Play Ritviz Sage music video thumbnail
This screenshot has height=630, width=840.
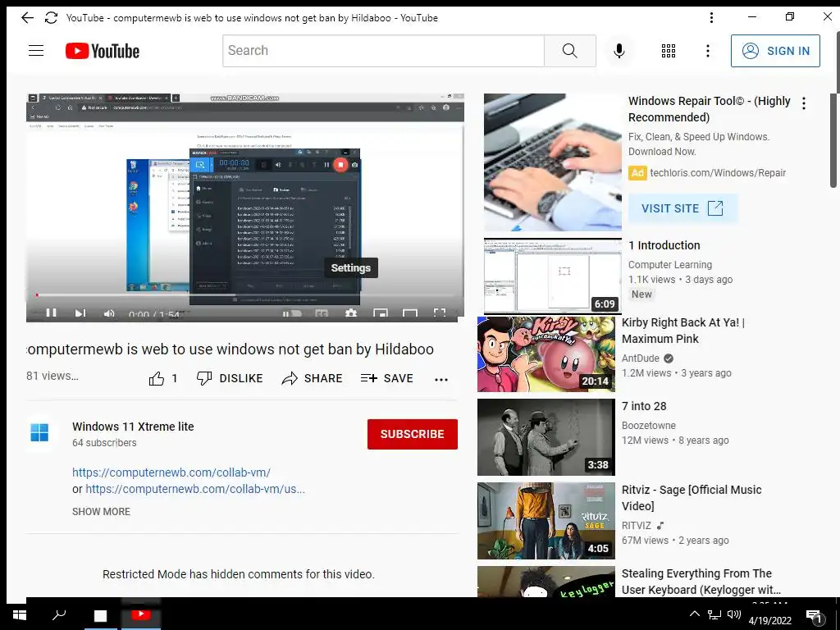(x=546, y=521)
